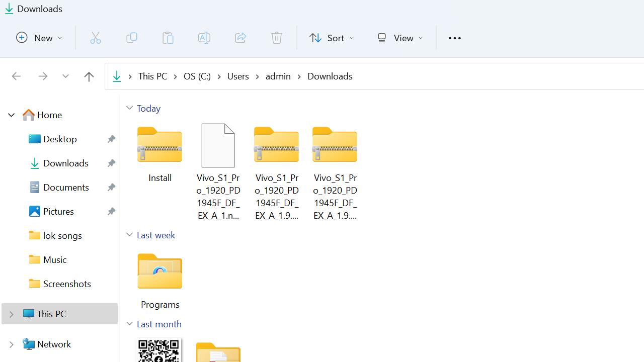
Task: Click the Back navigation arrow
Action: pyautogui.click(x=16, y=76)
